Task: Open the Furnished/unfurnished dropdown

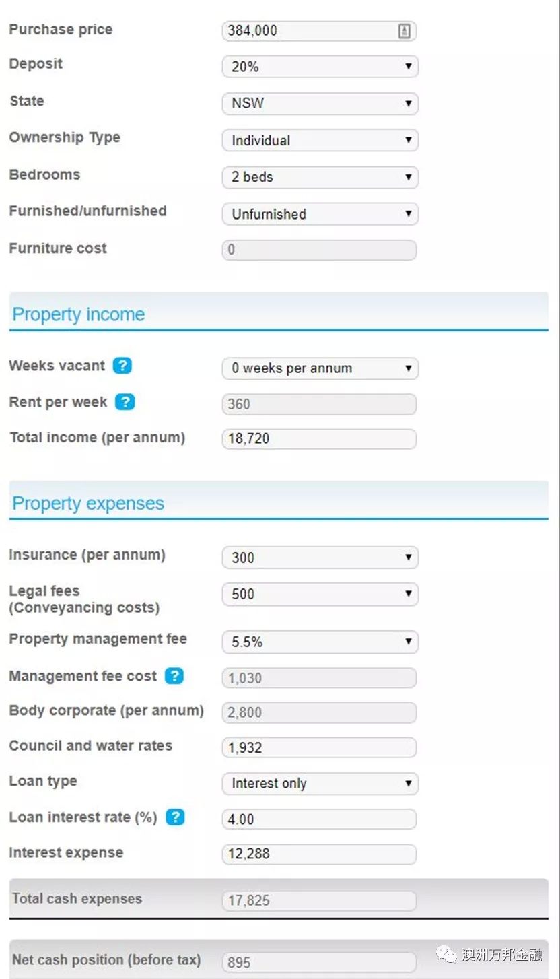Action: (320, 214)
